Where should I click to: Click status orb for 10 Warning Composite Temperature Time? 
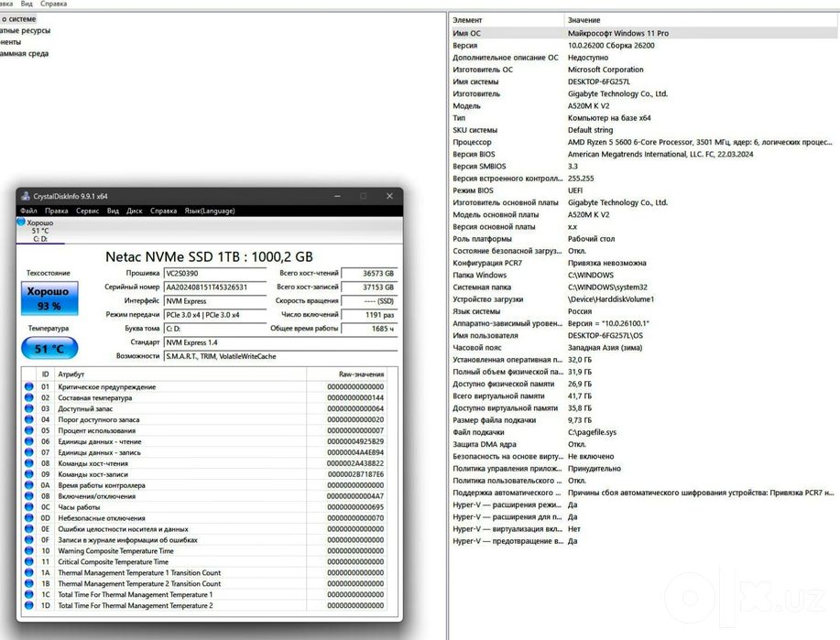(x=29, y=550)
